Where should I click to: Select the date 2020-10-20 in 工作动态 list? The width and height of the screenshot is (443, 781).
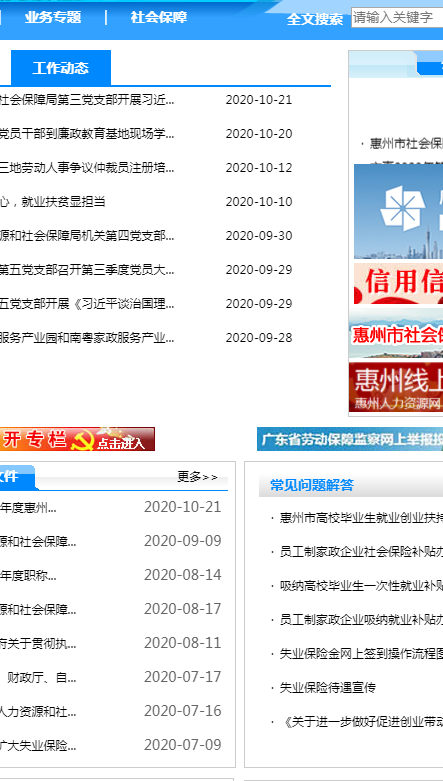[259, 133]
